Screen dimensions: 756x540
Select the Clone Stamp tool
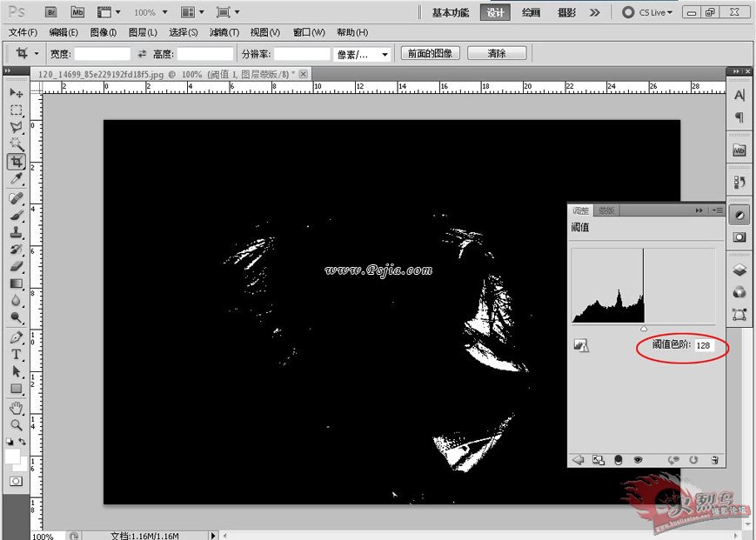coord(16,232)
